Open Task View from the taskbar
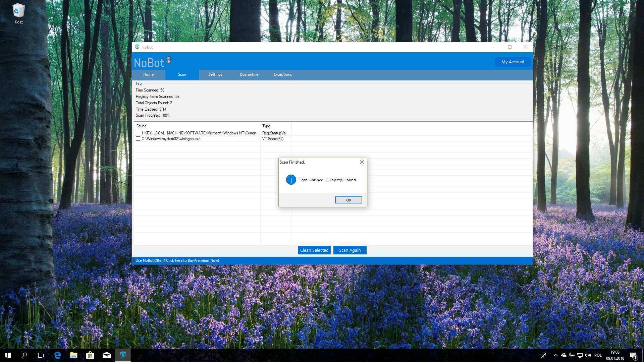The image size is (644, 362). [40, 355]
